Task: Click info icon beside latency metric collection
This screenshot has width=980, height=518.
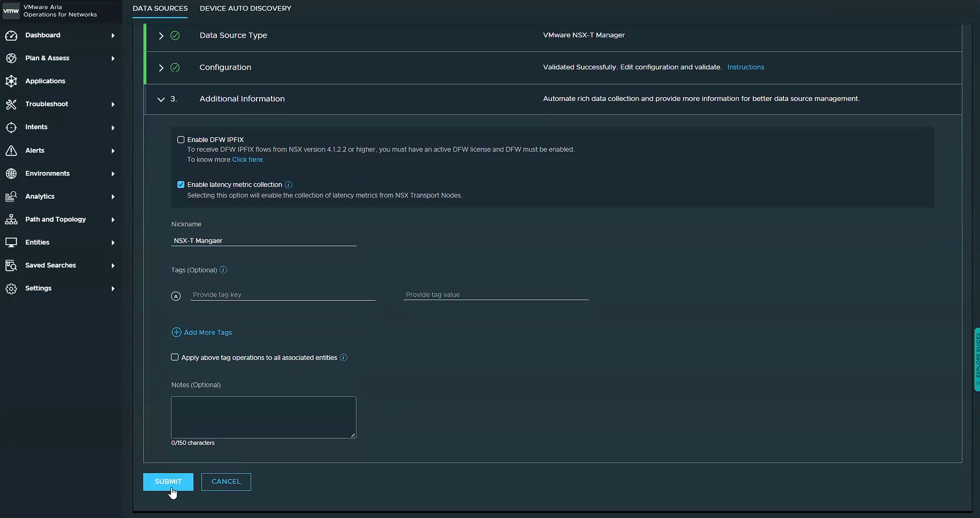Action: [x=289, y=185]
